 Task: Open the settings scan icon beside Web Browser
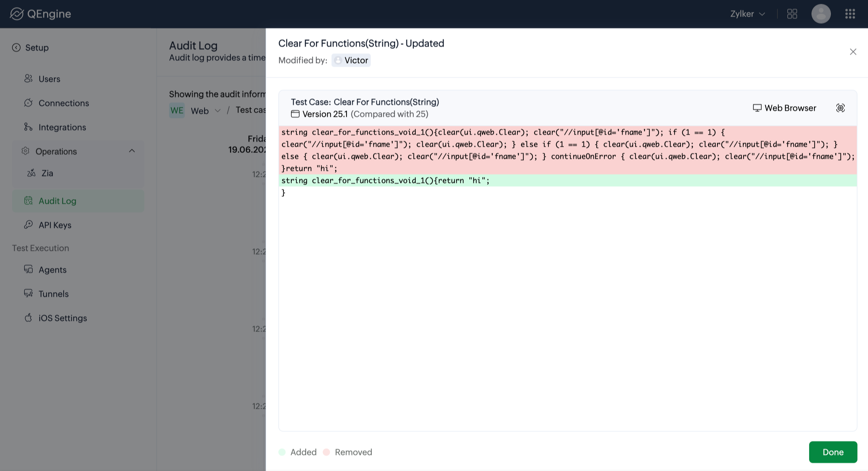coord(840,108)
